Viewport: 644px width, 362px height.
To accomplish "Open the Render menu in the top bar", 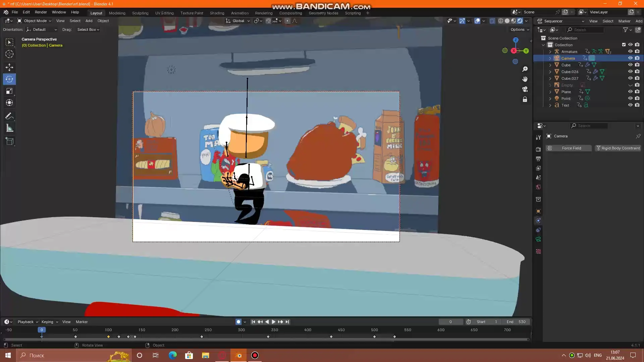I will pyautogui.click(x=41, y=12).
